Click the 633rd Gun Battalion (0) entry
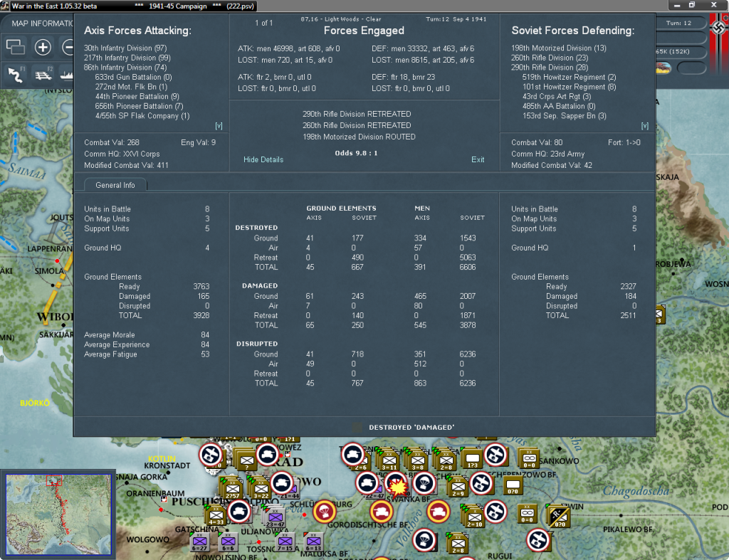Viewport: 729px width, 560px height. pyautogui.click(x=133, y=77)
